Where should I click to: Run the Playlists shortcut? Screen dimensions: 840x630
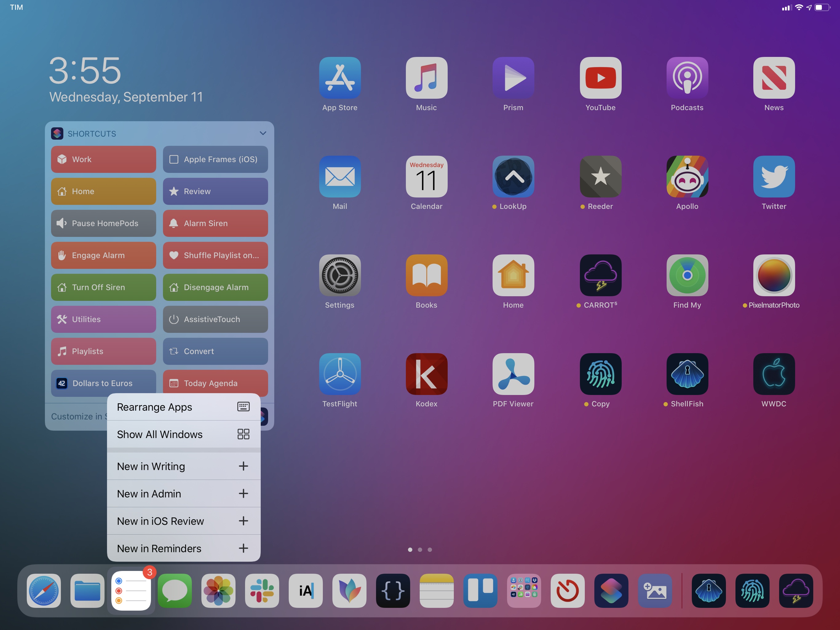pyautogui.click(x=104, y=351)
